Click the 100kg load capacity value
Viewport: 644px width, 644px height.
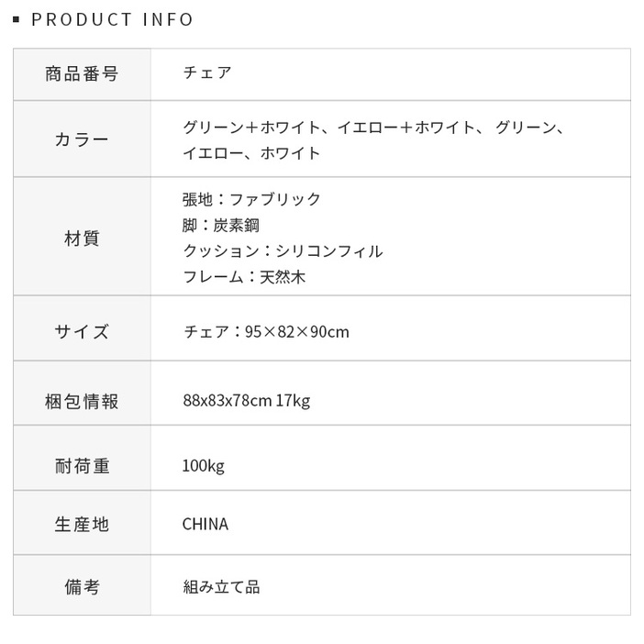(x=203, y=465)
